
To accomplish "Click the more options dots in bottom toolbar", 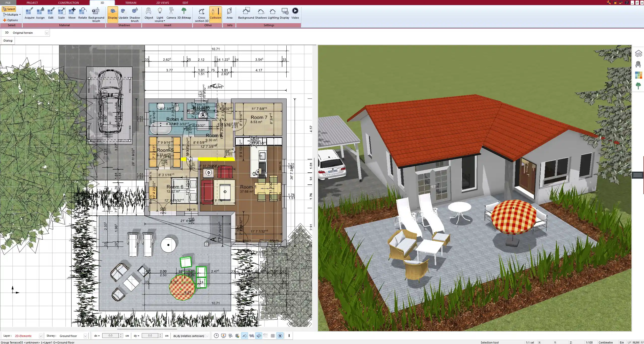I will coord(289,336).
